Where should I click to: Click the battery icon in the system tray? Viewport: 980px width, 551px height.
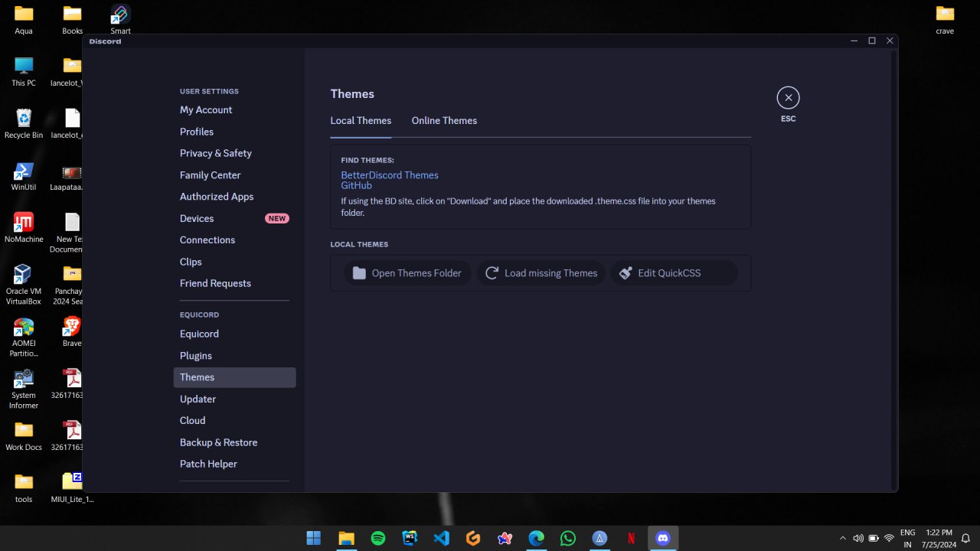[x=874, y=538]
